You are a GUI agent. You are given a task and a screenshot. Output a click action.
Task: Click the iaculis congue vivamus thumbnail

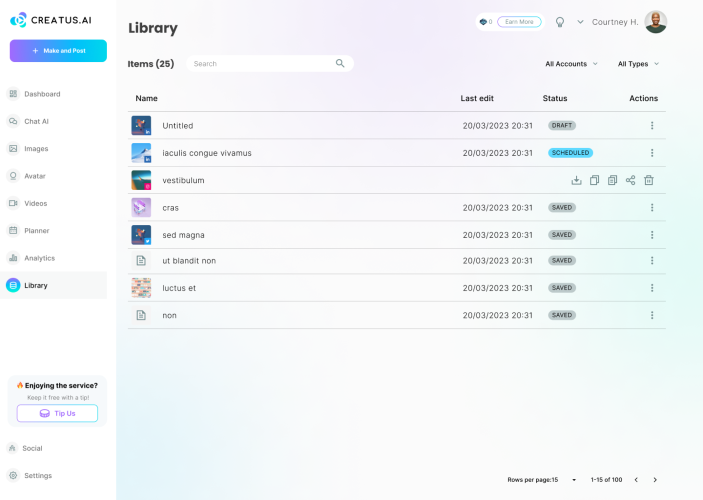(x=141, y=153)
